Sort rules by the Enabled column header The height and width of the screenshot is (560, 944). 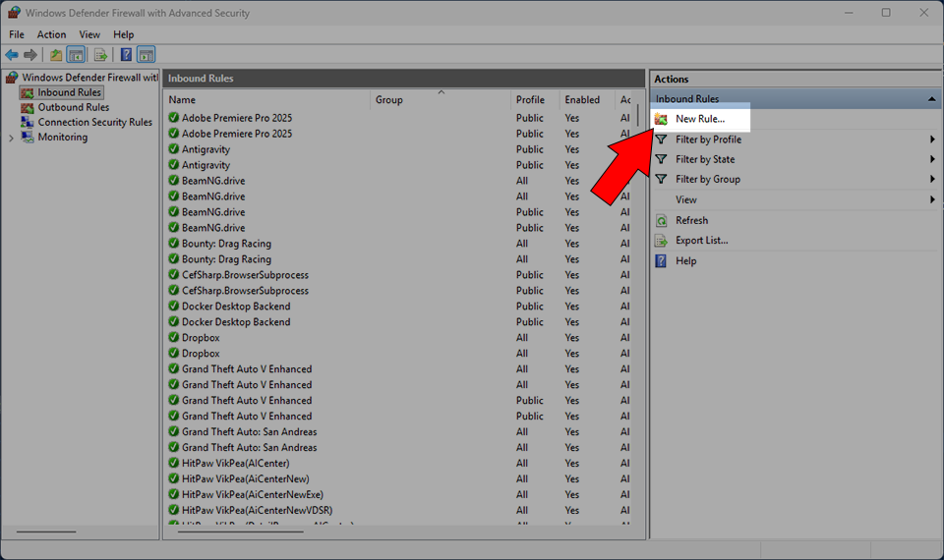[587, 100]
